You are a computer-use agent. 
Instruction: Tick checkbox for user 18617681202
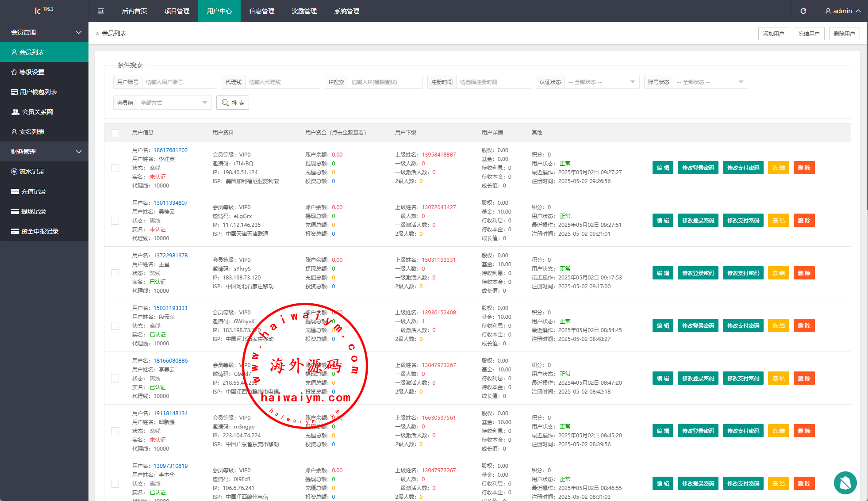(x=115, y=168)
